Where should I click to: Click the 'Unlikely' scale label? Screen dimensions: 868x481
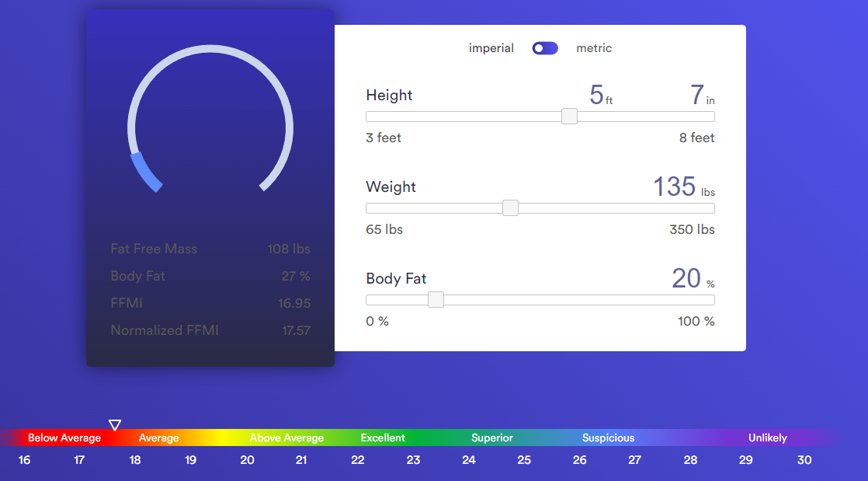pyautogui.click(x=767, y=437)
